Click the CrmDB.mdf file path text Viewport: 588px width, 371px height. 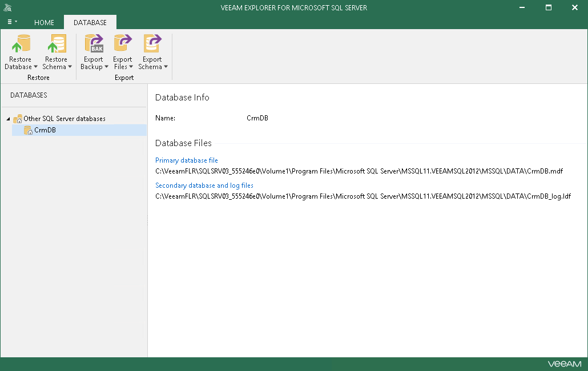coord(359,171)
